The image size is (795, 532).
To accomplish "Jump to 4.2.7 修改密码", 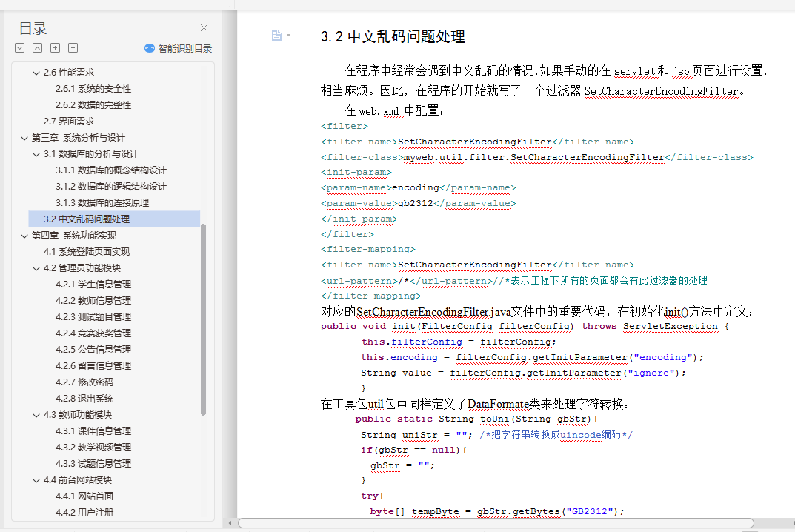I will click(x=84, y=382).
